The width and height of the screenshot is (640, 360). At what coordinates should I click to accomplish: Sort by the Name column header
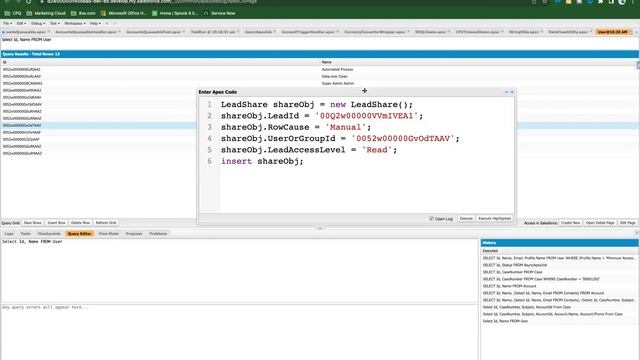click(478, 62)
